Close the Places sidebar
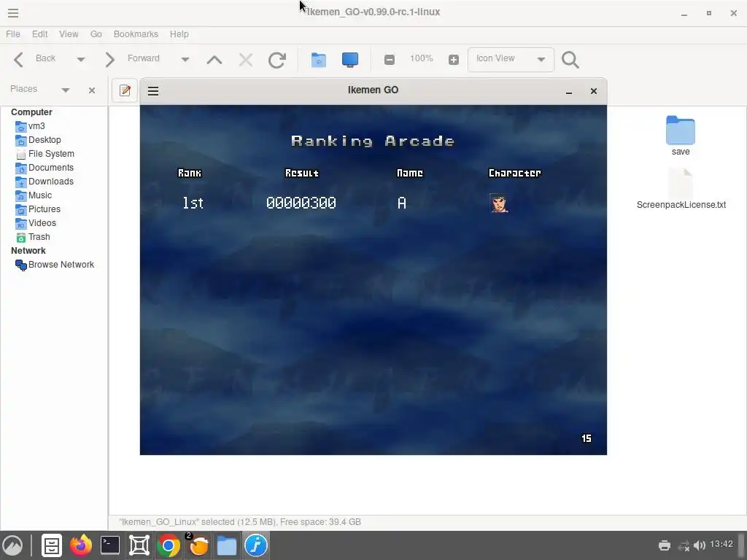 tap(92, 90)
